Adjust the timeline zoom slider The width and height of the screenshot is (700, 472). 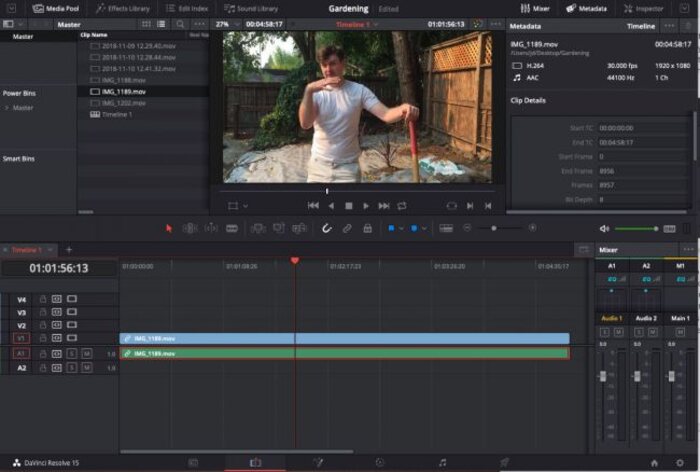point(494,228)
